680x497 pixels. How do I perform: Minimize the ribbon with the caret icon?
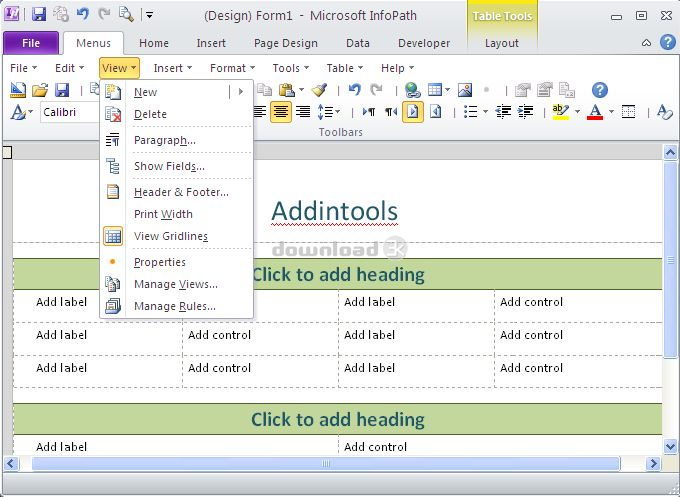646,43
